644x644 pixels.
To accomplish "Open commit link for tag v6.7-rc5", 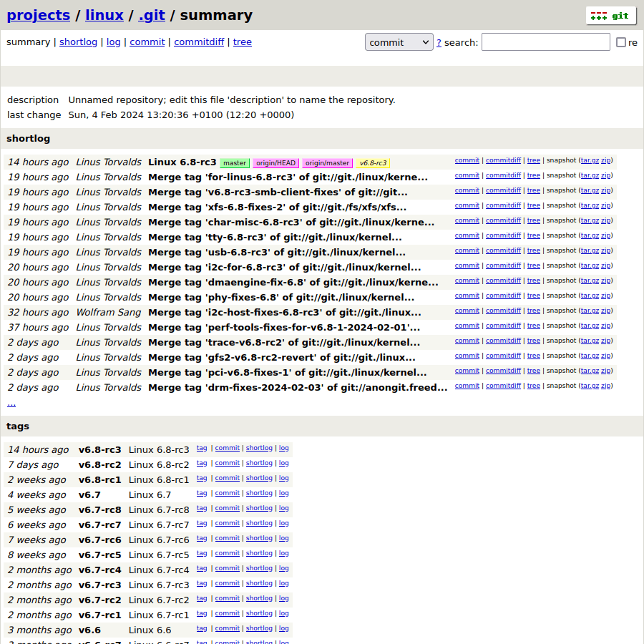I will point(227,553).
